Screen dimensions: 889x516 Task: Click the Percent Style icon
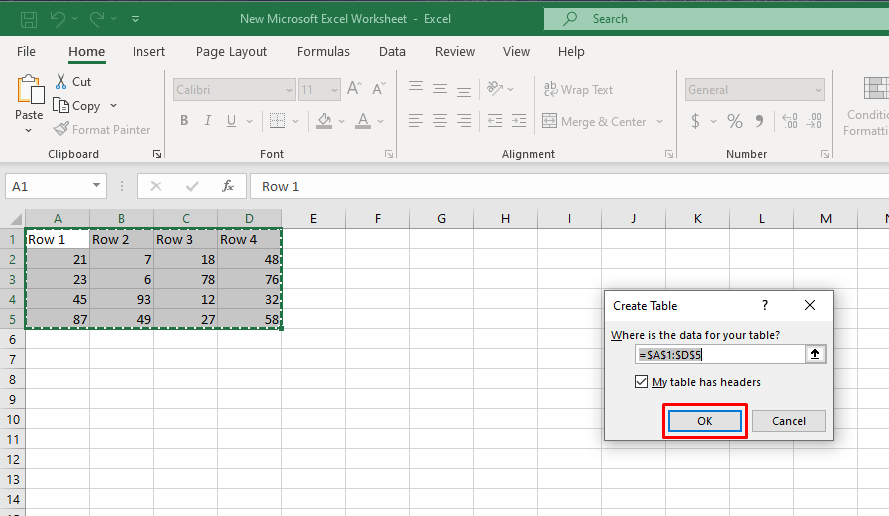point(735,121)
